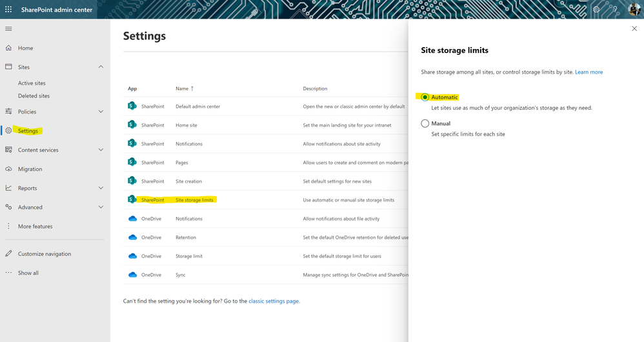Click the Home house icon
644x342 pixels.
8,48
